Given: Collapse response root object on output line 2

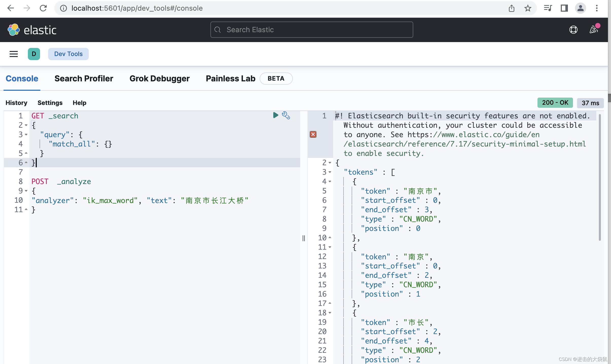Looking at the screenshot, I should pyautogui.click(x=330, y=163).
